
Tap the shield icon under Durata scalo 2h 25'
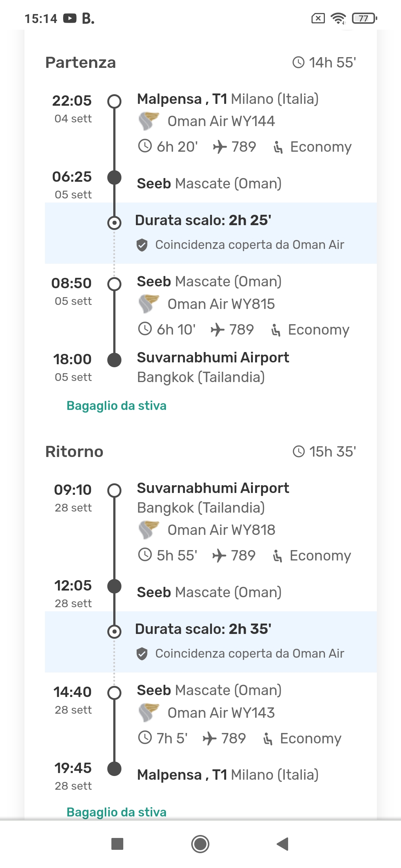142,245
